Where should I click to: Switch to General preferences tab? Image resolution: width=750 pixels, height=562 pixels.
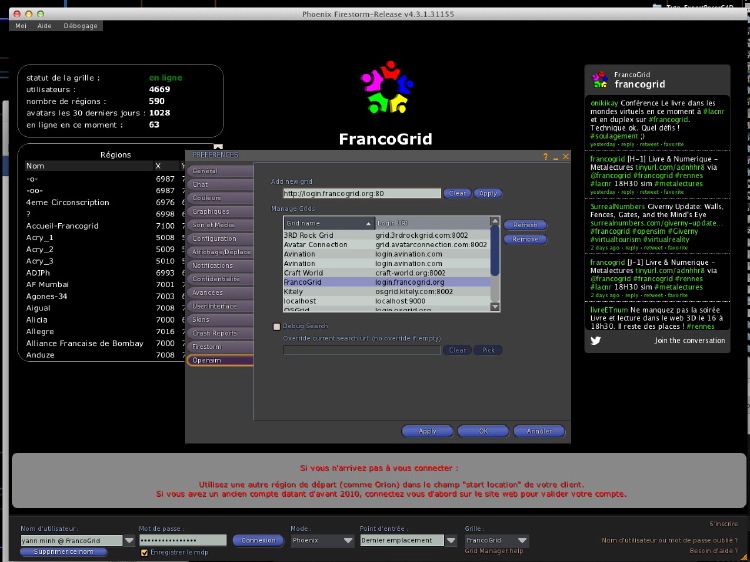click(x=220, y=171)
